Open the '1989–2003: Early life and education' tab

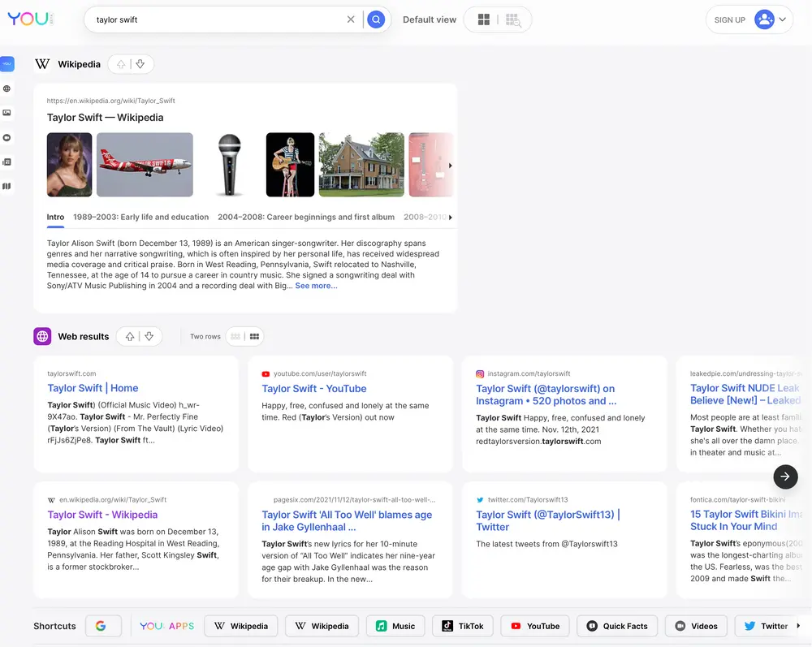click(x=140, y=217)
